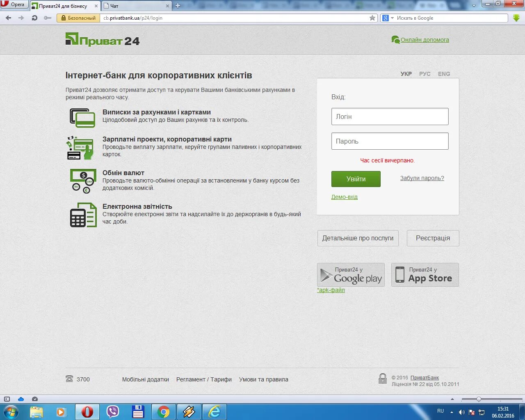
Task: Open the Регламент / Тарифи footer link
Action: click(204, 379)
